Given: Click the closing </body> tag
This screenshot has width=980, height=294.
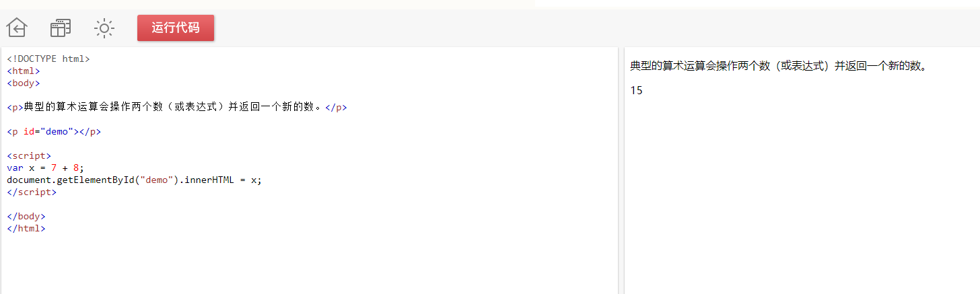Looking at the screenshot, I should point(26,216).
